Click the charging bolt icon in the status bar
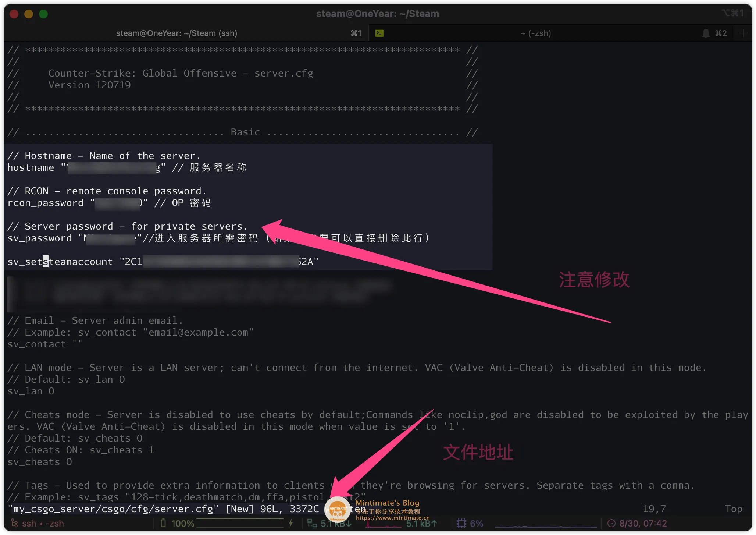756x535 pixels. [291, 523]
